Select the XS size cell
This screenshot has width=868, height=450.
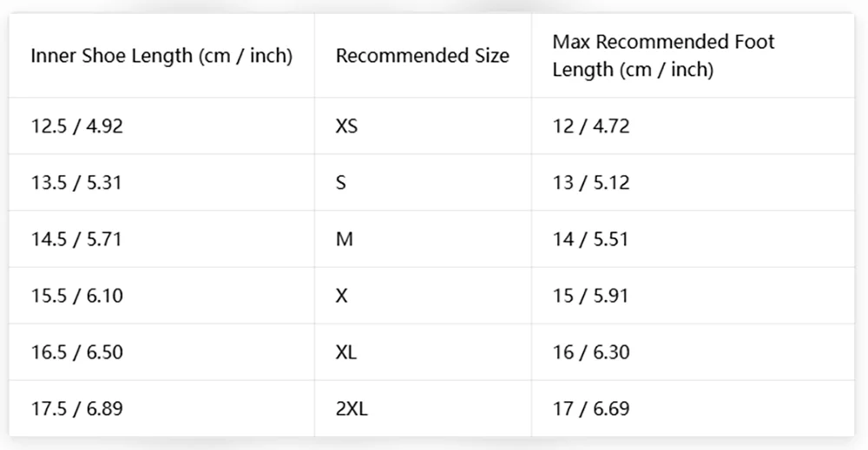(x=423, y=126)
